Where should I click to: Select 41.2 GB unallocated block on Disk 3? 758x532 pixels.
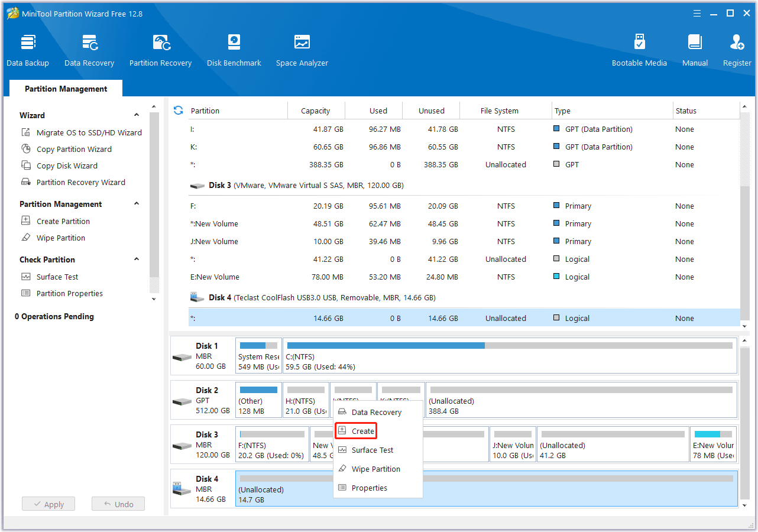(x=613, y=444)
